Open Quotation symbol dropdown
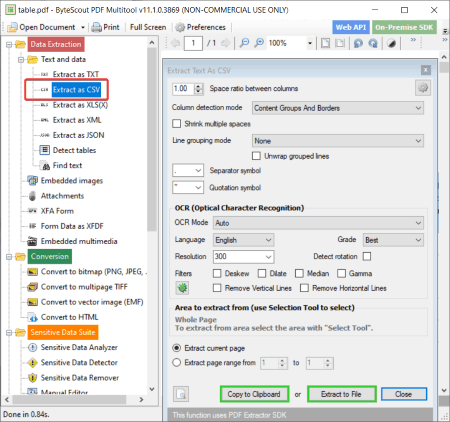 tap(188, 187)
